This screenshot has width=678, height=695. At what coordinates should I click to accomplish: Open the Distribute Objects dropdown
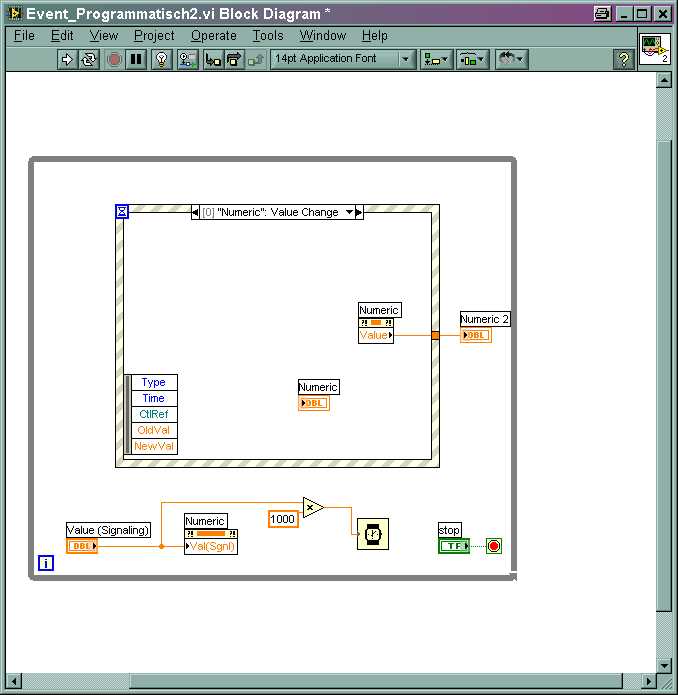[473, 59]
